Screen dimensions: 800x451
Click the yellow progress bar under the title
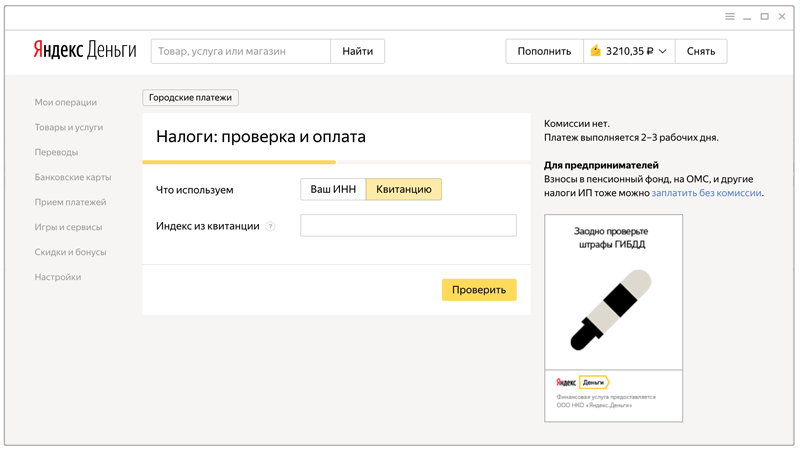(239, 162)
